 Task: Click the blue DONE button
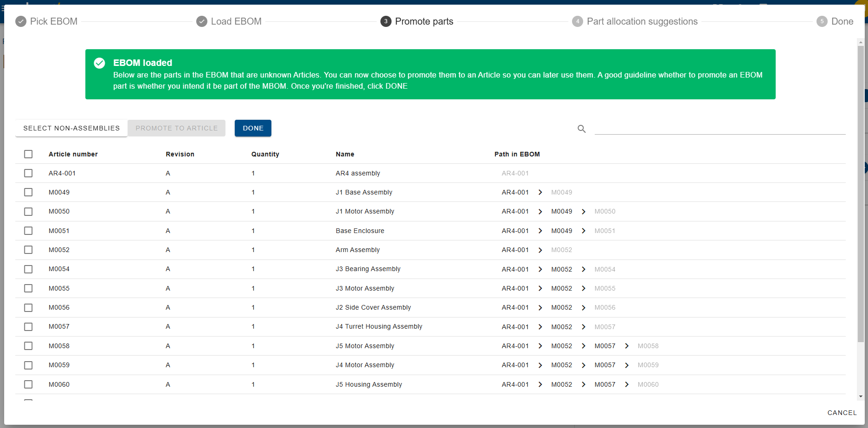tap(253, 128)
